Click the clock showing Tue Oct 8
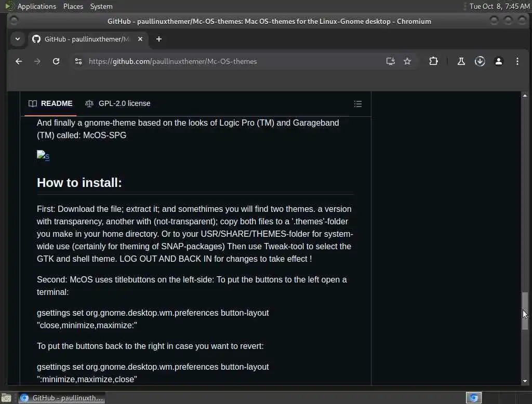532x404 pixels. pyautogui.click(x=499, y=6)
